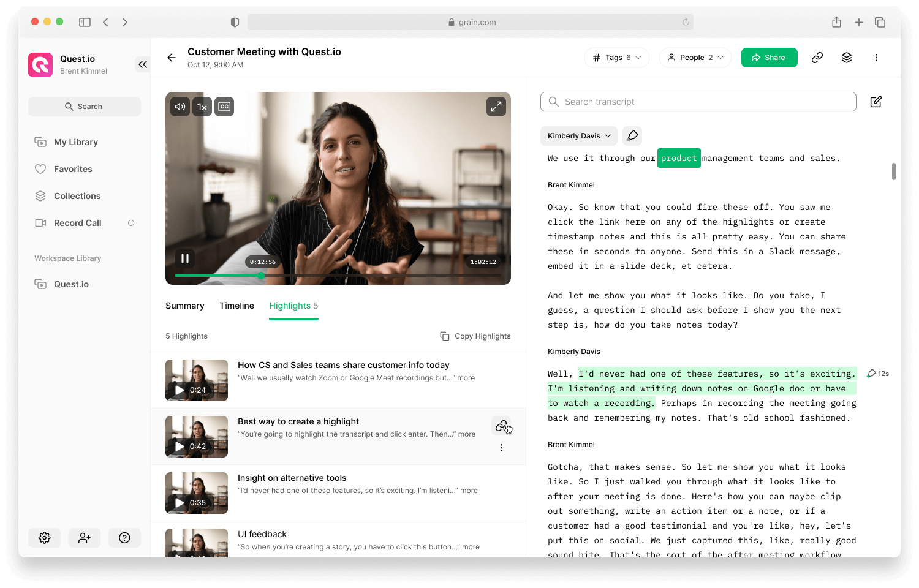This screenshot has height=588, width=919.
Task: Change playback speed 1x button
Action: pyautogui.click(x=202, y=107)
